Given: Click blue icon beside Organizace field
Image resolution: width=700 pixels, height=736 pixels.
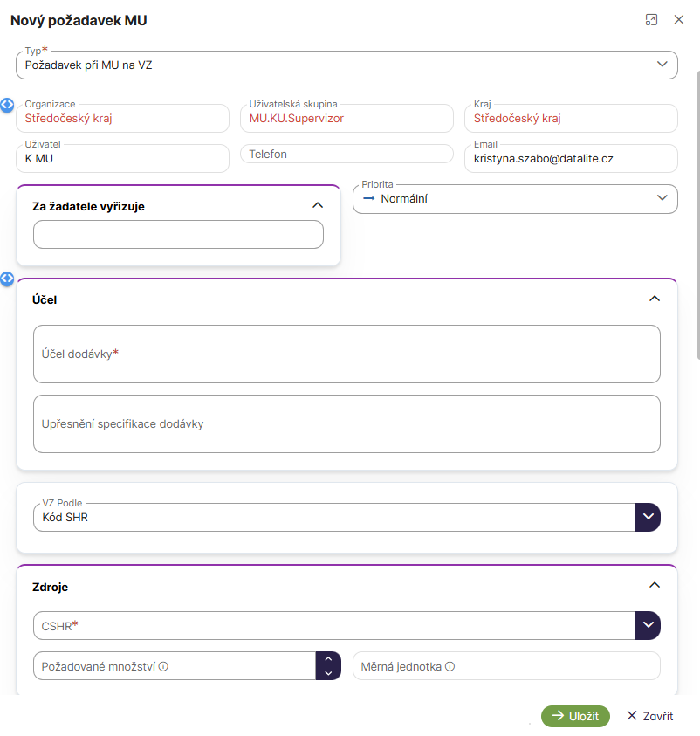Looking at the screenshot, I should tap(7, 105).
